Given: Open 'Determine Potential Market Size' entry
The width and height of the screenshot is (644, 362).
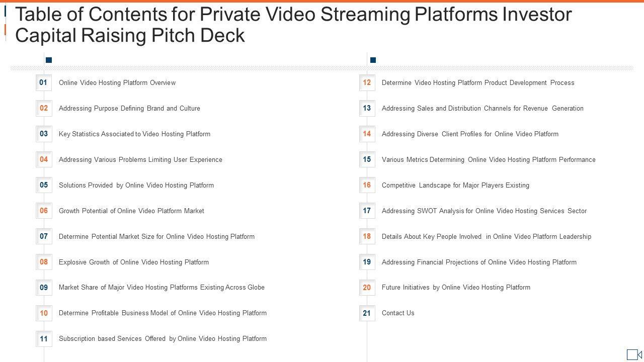Looking at the screenshot, I should tap(156, 236).
